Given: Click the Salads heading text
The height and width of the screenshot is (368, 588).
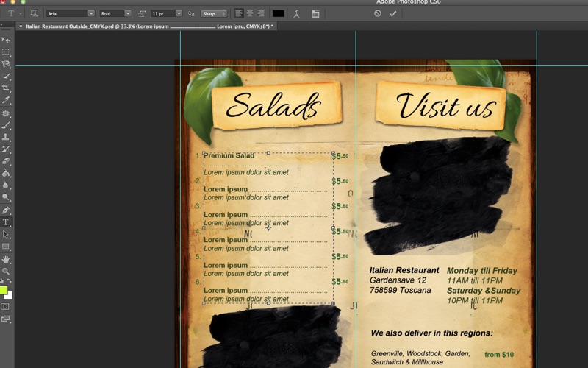Looking at the screenshot, I should pyautogui.click(x=273, y=106).
